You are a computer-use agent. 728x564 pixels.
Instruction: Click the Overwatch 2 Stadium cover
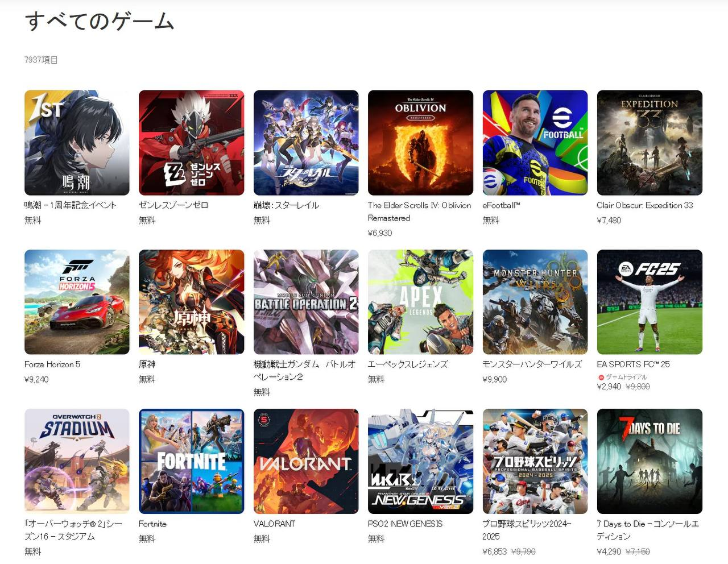[x=77, y=461]
